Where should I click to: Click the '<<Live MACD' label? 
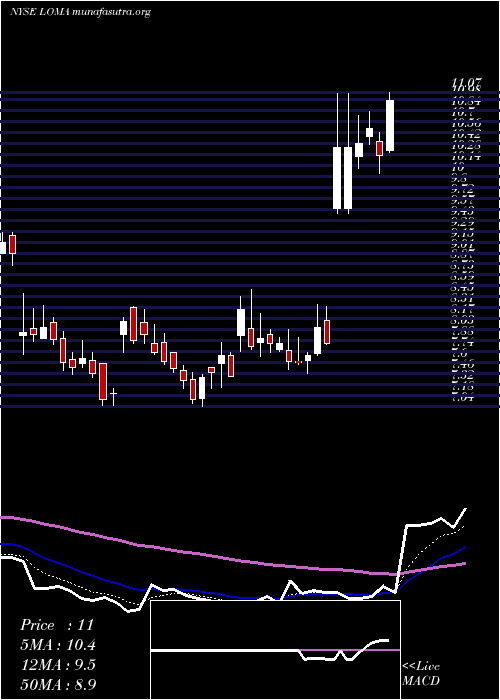pos(421,674)
